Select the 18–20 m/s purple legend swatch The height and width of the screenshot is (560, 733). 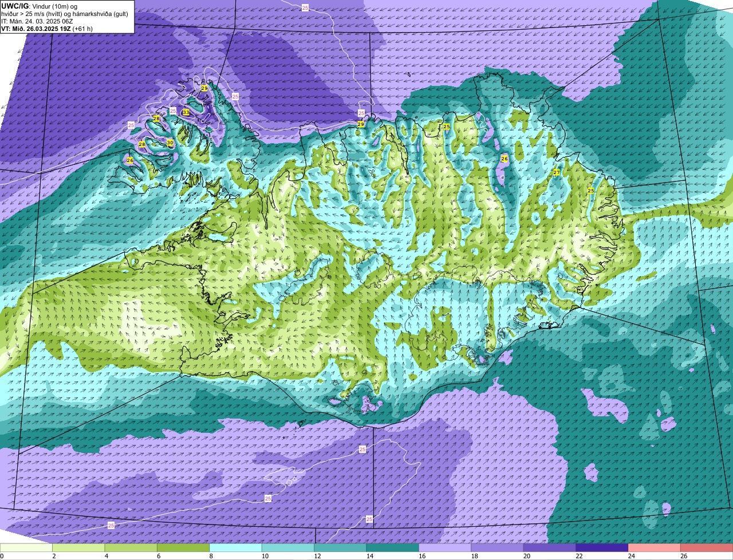point(498,547)
